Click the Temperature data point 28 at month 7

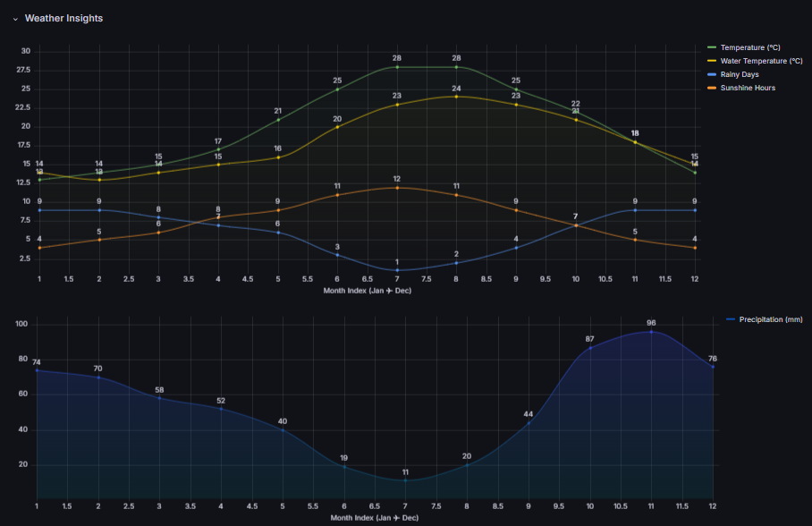click(397, 67)
